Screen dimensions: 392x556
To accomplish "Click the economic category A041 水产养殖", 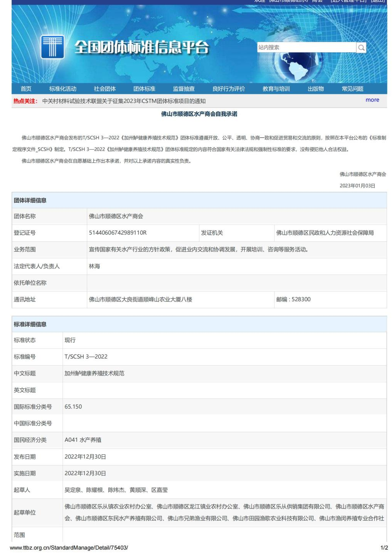I will pos(83,440).
